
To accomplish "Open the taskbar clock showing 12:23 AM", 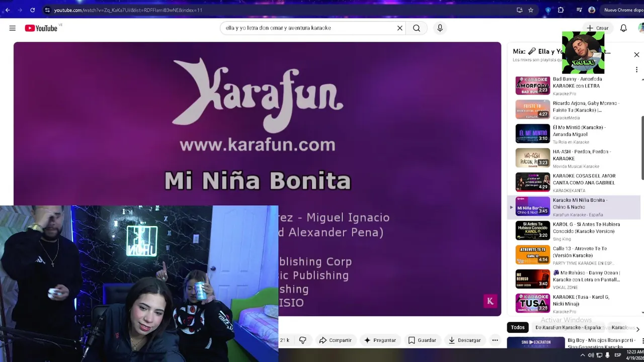I will tap(635, 355).
